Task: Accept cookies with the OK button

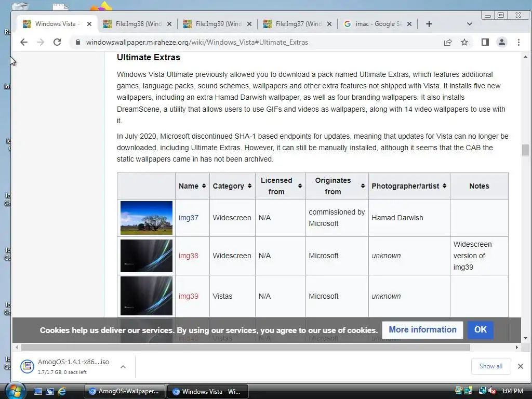Action: click(x=480, y=330)
